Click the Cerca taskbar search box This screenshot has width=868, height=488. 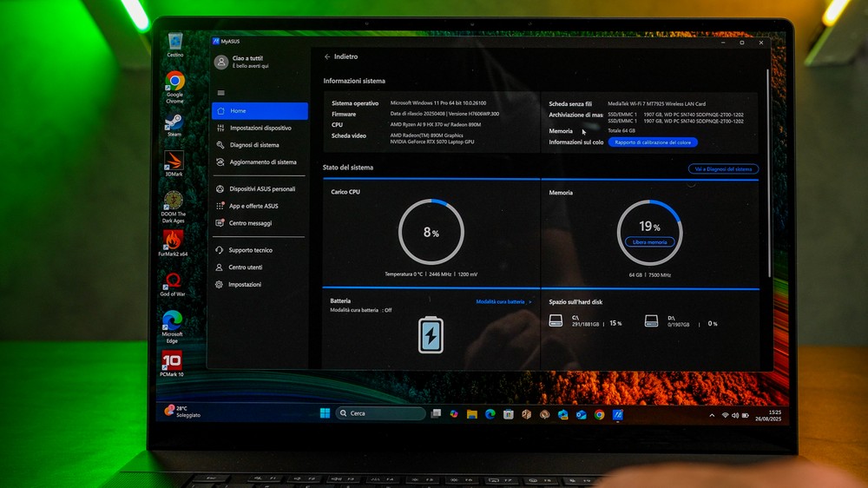click(x=380, y=413)
